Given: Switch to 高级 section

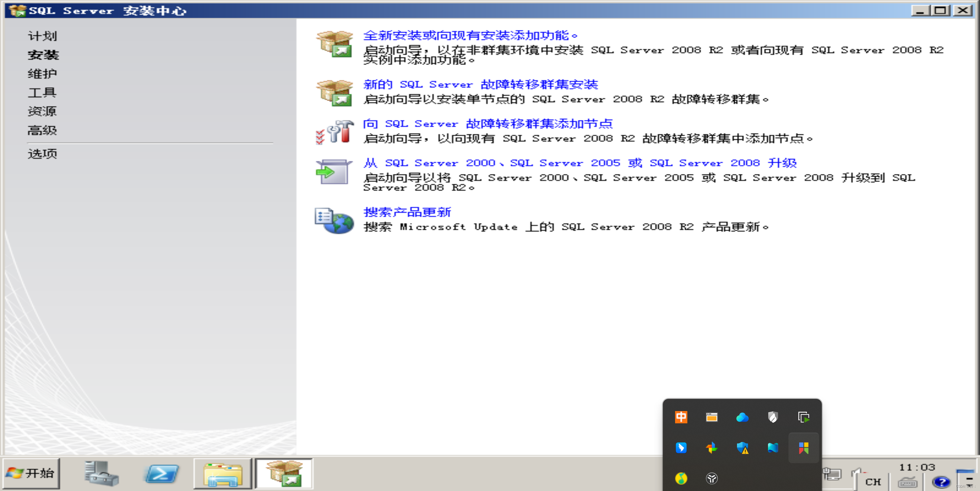Looking at the screenshot, I should tap(42, 130).
